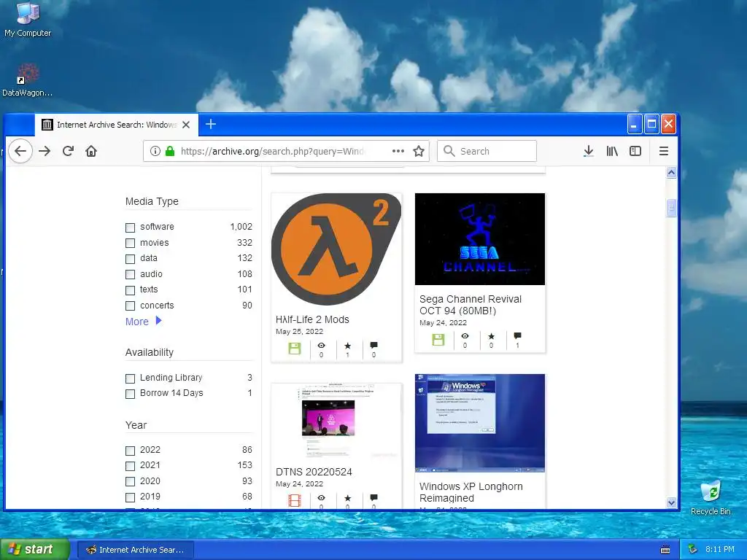Click the views eye icon under Half-Life 2 Mods
Screen dimensions: 747x560
[x=321, y=346]
